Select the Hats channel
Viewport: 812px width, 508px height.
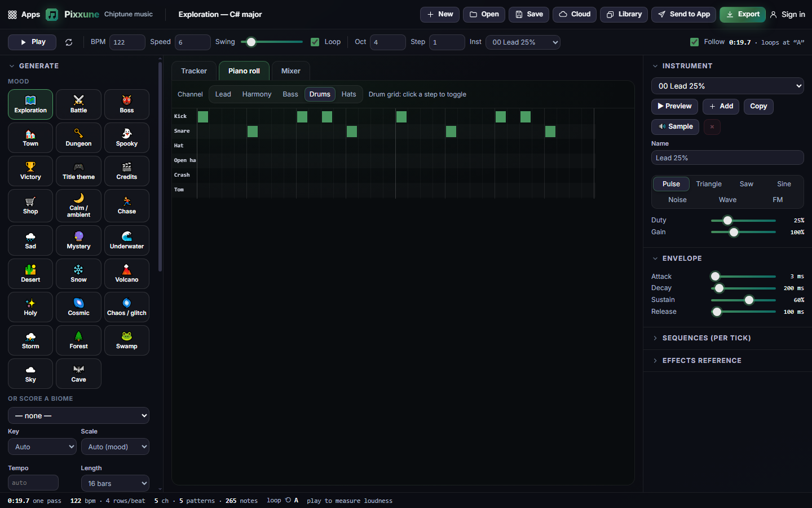pos(348,94)
